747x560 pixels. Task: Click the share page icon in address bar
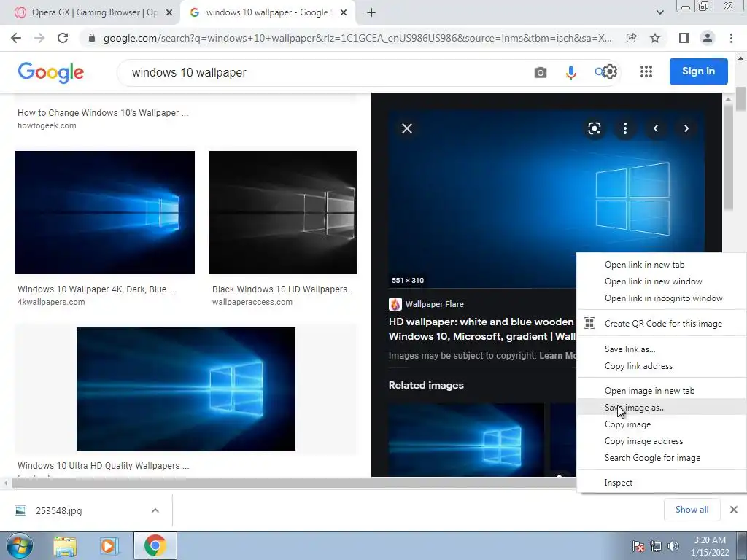631,38
